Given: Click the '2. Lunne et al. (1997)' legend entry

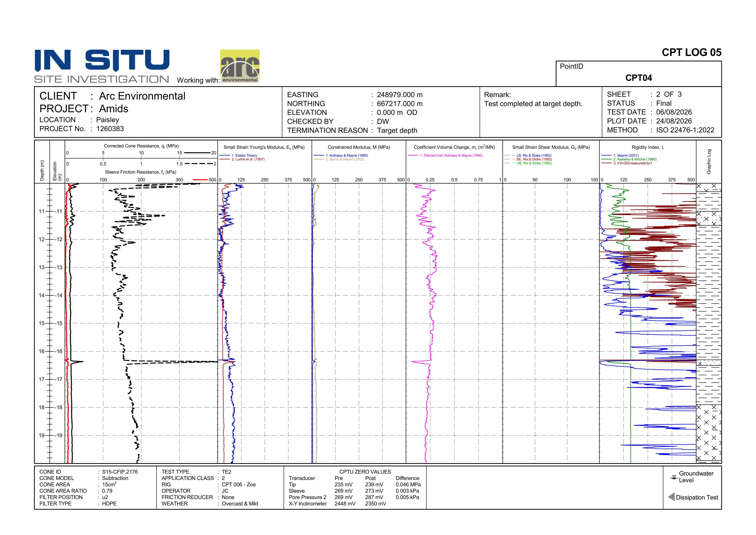Looking at the screenshot, I should [248, 159].
